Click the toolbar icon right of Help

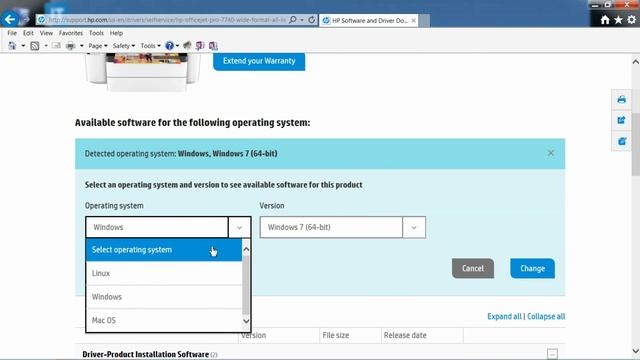187,46
